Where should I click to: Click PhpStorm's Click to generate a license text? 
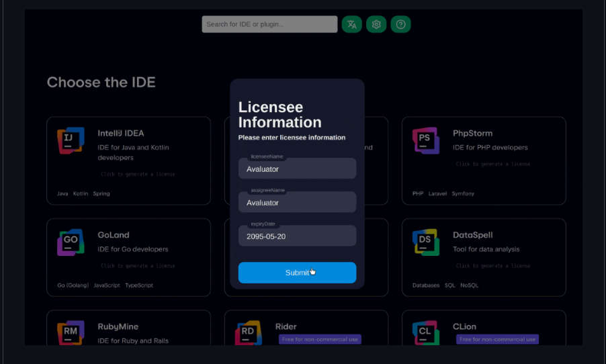[493, 165]
